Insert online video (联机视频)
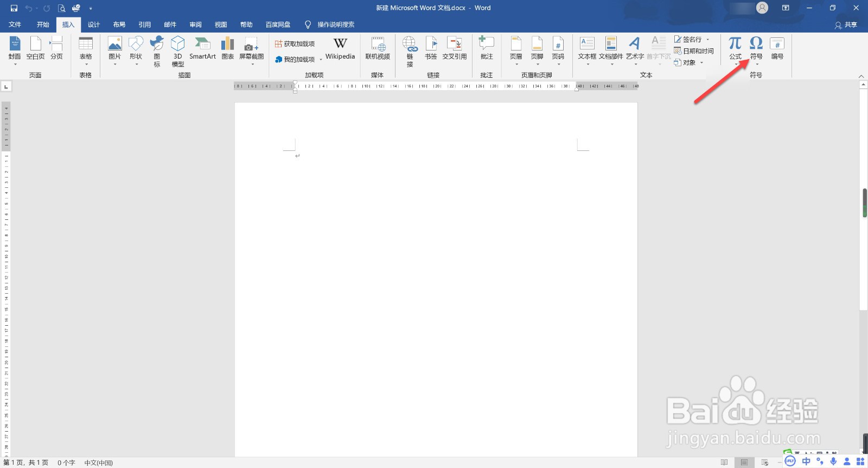The image size is (868, 468). (378, 49)
